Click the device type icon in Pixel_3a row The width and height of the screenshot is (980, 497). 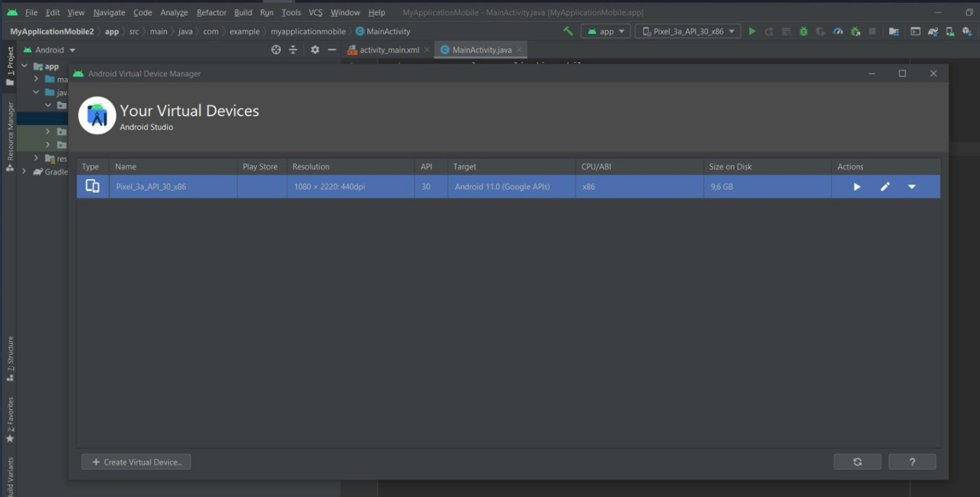(x=92, y=186)
